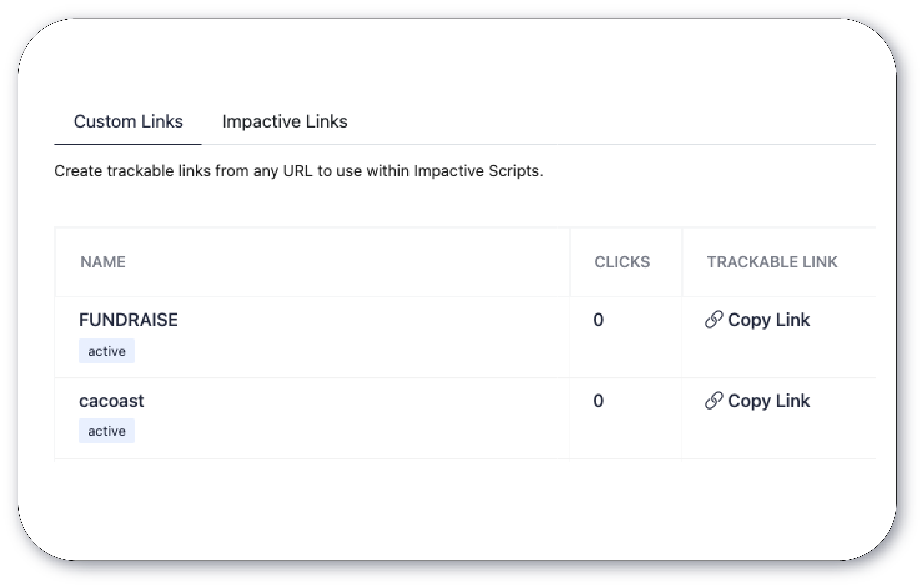Open the cacoast custom link

(x=111, y=401)
